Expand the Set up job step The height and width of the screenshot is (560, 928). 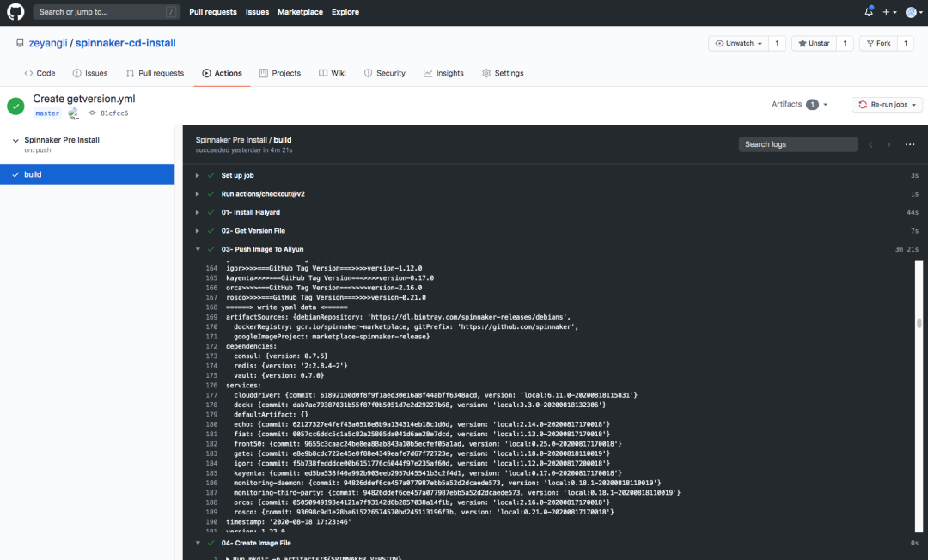[198, 175]
